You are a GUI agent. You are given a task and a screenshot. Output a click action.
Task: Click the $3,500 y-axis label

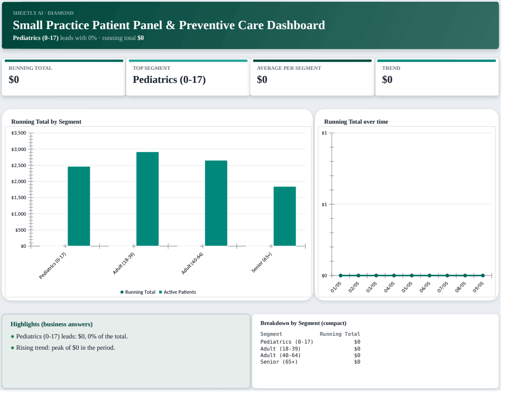19,133
